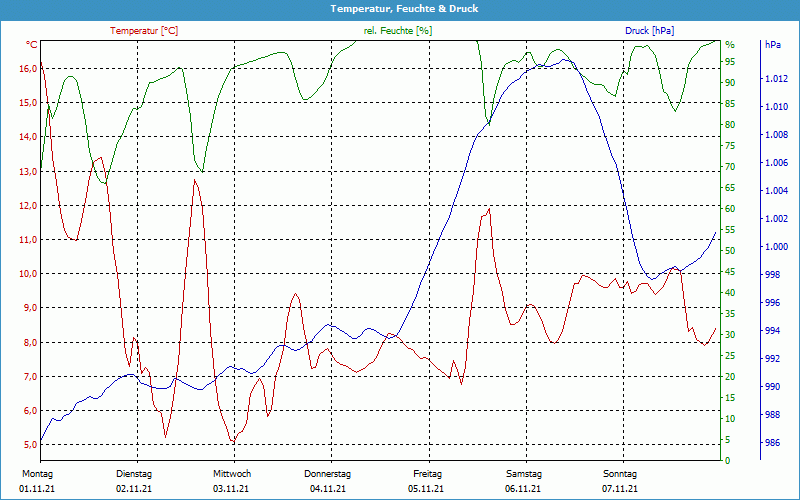Click the 1.010 pressure axis value
This screenshot has height=500, width=800.
tap(777, 107)
